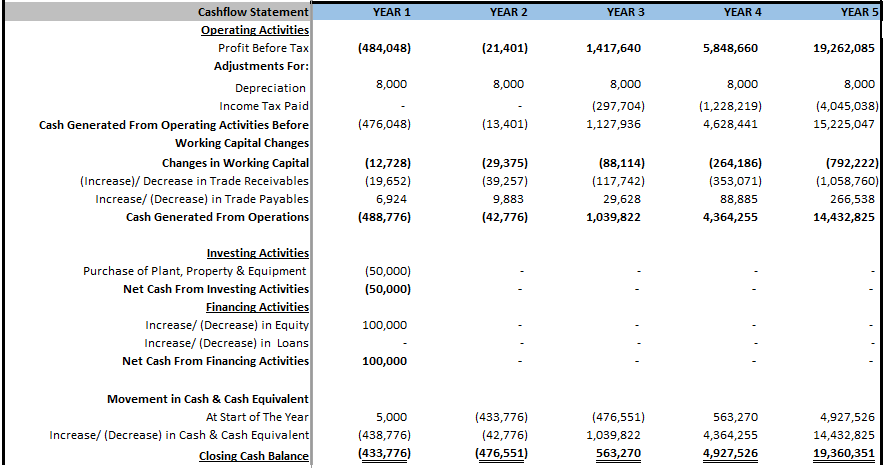Click Year 1 Purchase of Plant value
Image resolution: width=891 pixels, height=468 pixels.
[388, 271]
